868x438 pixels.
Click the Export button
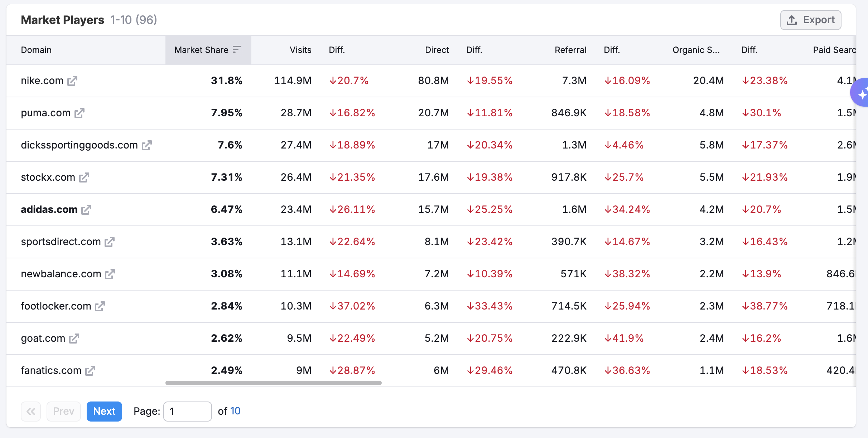point(810,20)
